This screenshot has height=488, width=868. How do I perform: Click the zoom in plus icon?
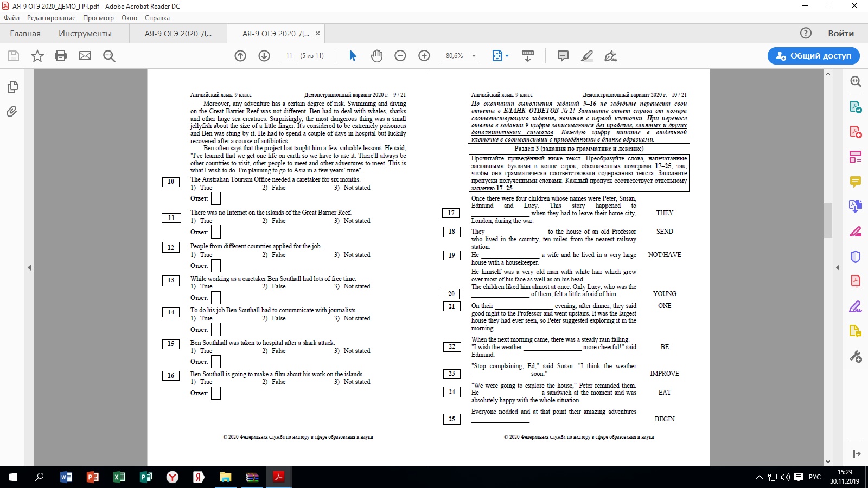(424, 56)
